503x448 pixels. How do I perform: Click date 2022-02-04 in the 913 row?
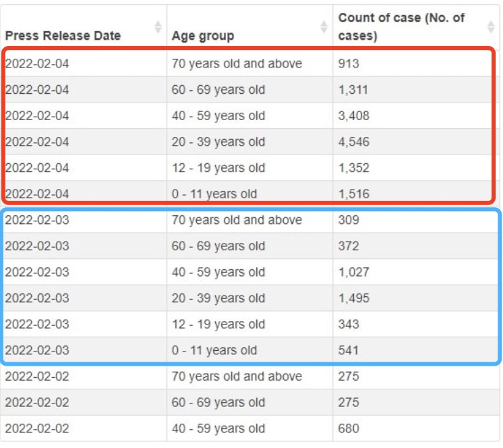click(37, 63)
